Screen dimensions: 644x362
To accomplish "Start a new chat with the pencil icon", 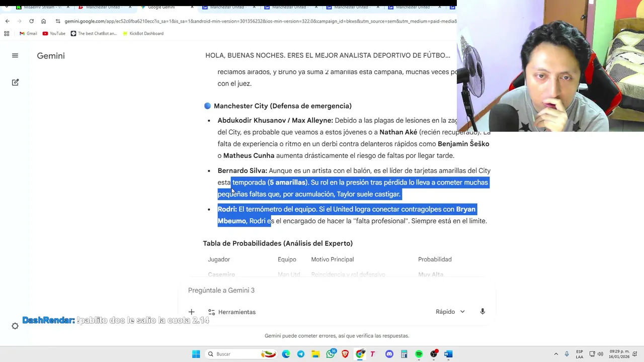I will pyautogui.click(x=15, y=82).
